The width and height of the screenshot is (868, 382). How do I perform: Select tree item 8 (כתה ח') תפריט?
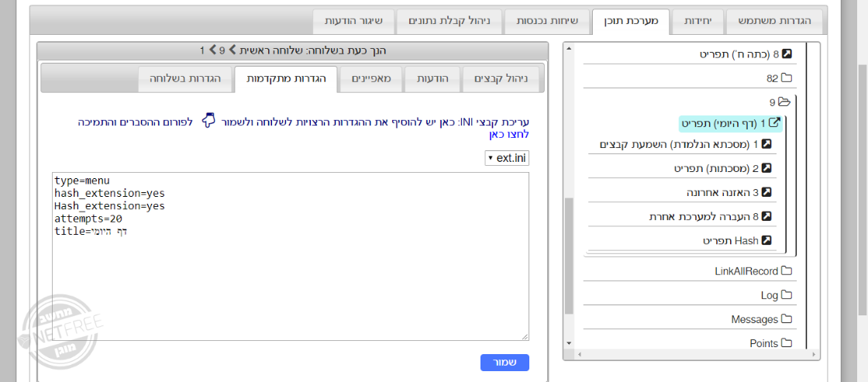tap(745, 54)
